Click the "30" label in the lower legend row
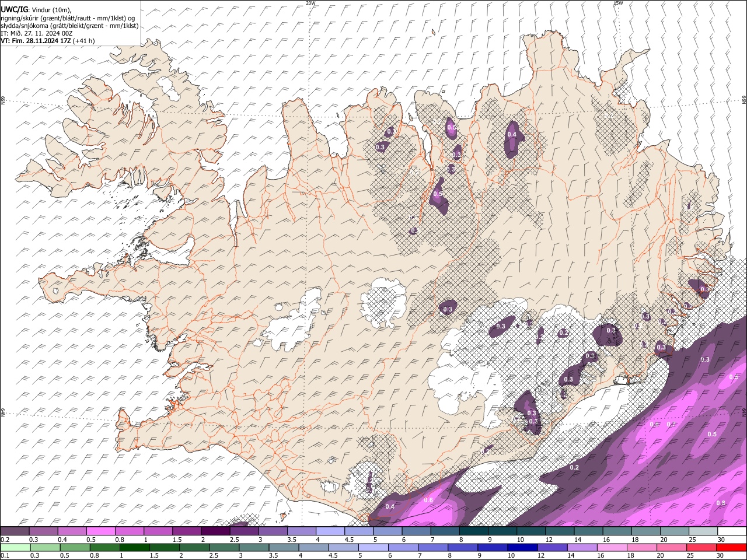Viewport: 747px width, 560px height. [x=721, y=555]
